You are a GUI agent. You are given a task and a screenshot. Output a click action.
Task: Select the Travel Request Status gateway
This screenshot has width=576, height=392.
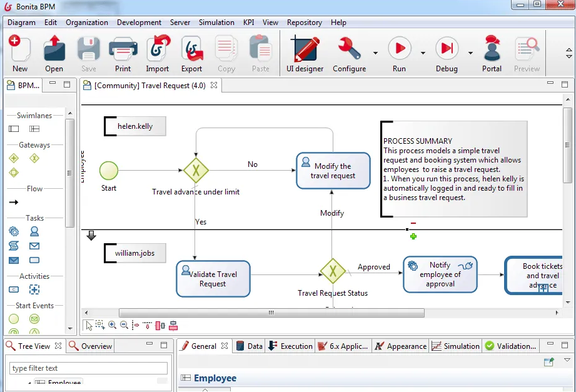click(333, 271)
